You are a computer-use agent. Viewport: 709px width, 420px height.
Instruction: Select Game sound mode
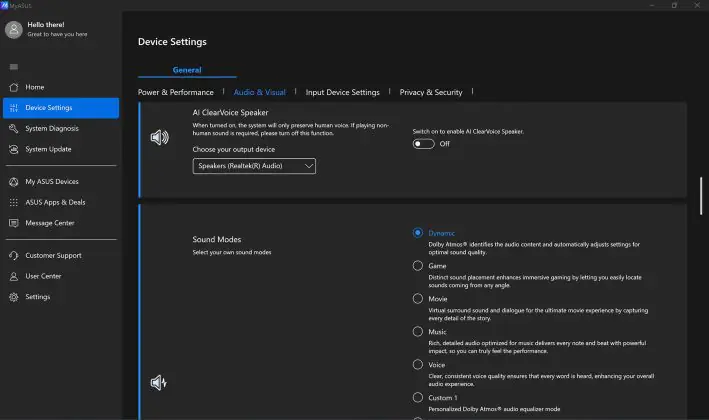(418, 266)
